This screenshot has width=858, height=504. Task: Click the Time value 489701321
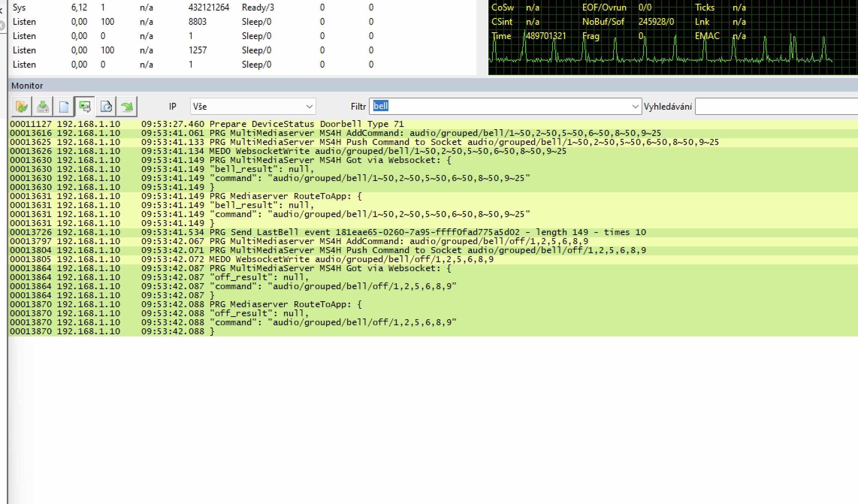[x=545, y=36]
